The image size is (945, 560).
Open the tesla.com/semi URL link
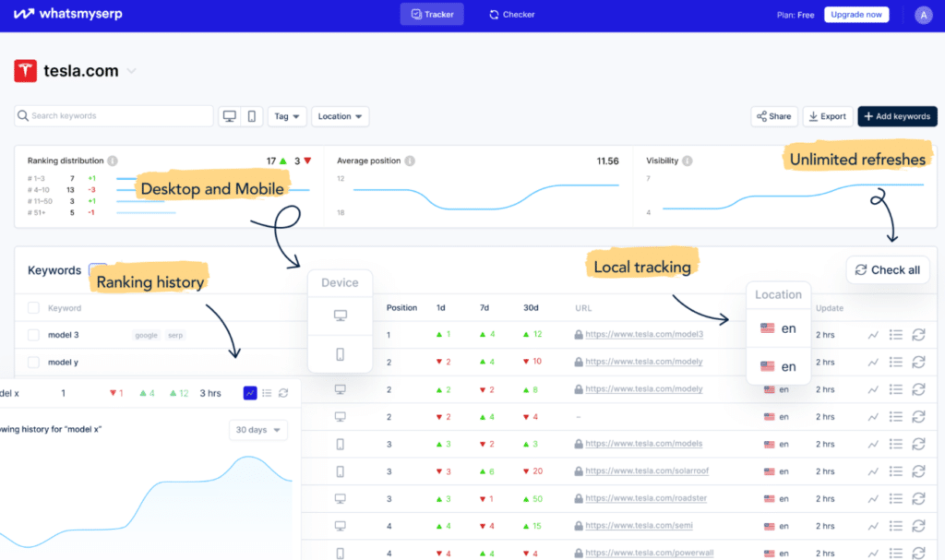pos(639,525)
